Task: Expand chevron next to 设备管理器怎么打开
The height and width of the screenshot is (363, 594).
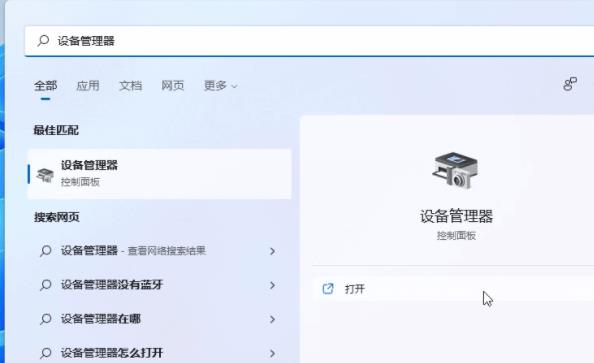Action: coord(272,353)
